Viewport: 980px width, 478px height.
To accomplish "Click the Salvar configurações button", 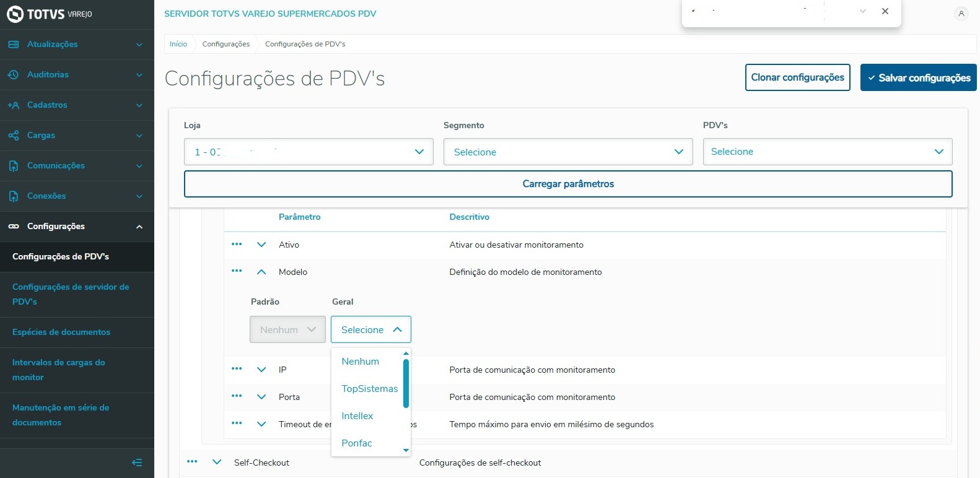I will [919, 77].
